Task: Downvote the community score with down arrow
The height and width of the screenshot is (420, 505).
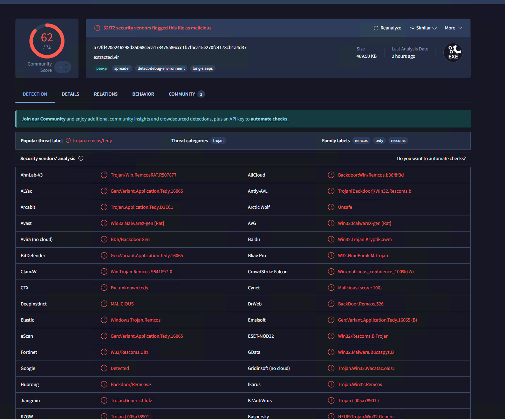Action: tap(66, 69)
